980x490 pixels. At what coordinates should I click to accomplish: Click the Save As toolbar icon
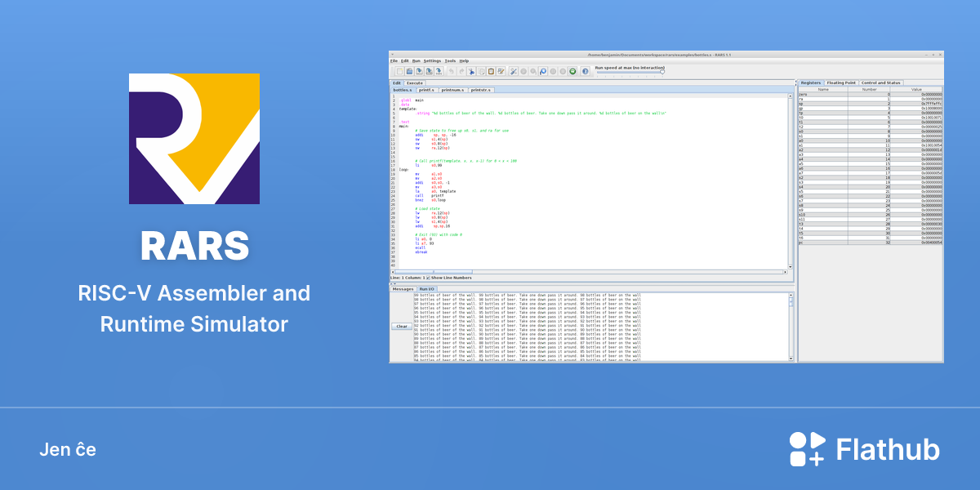coord(428,71)
